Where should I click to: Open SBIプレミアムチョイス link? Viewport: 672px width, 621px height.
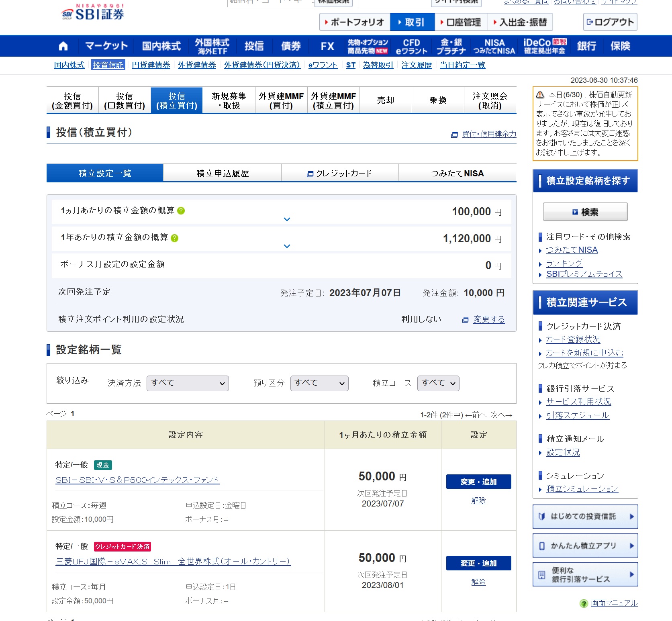tap(584, 274)
